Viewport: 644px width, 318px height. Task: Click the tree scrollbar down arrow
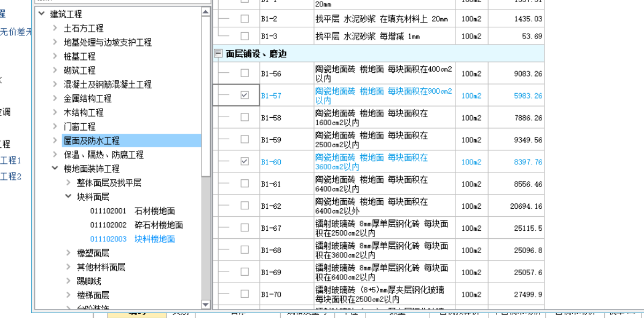206,304
